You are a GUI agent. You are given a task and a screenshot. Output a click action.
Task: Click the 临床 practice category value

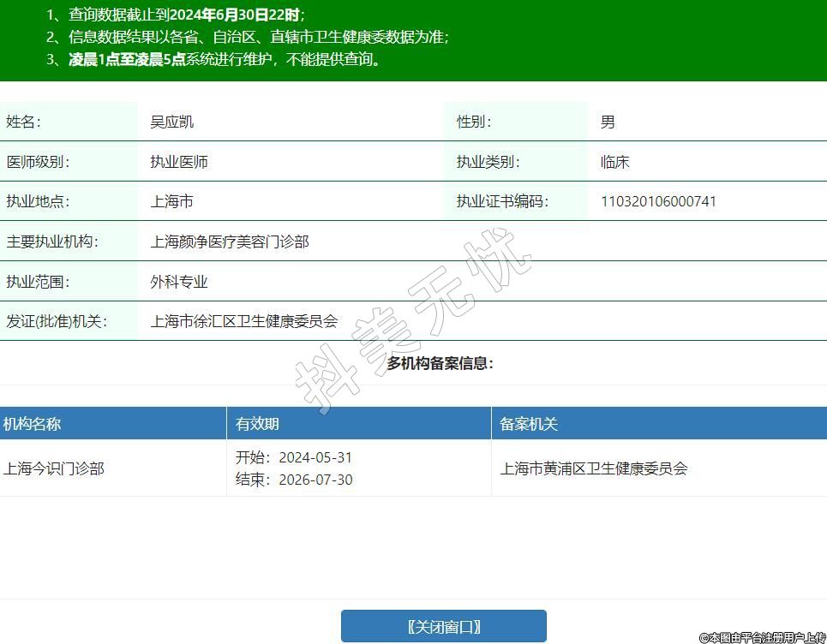pos(615,162)
